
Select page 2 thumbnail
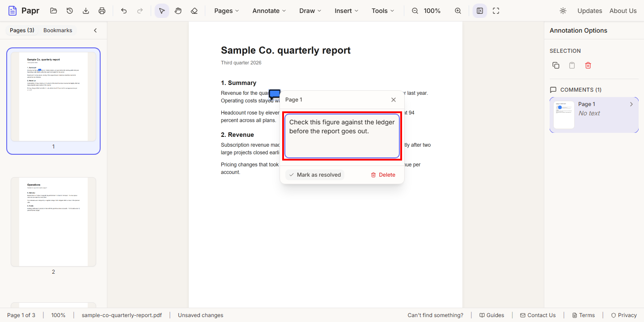click(x=53, y=222)
